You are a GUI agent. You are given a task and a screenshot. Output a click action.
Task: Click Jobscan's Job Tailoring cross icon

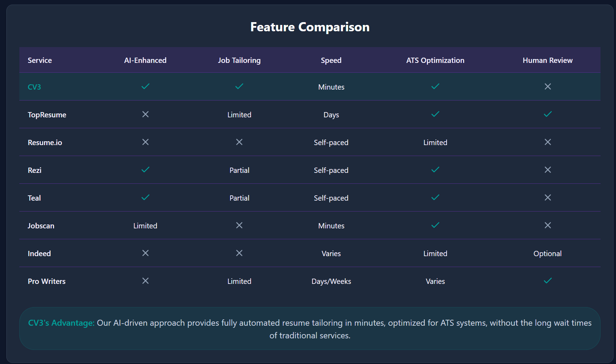point(239,225)
